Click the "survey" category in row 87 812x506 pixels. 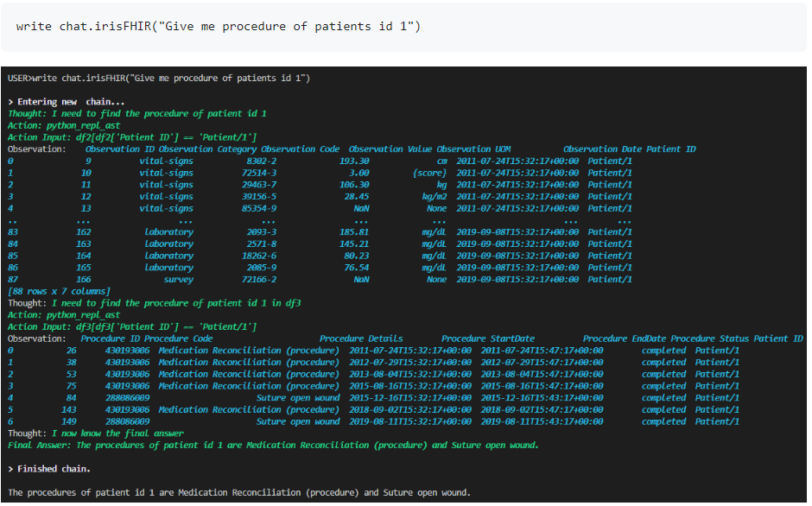pyautogui.click(x=178, y=280)
